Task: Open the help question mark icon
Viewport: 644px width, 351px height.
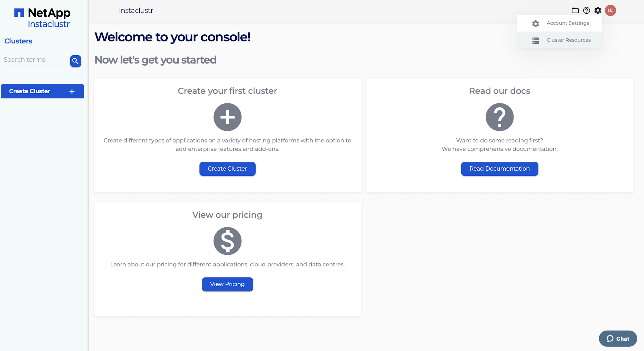Action: [x=586, y=10]
